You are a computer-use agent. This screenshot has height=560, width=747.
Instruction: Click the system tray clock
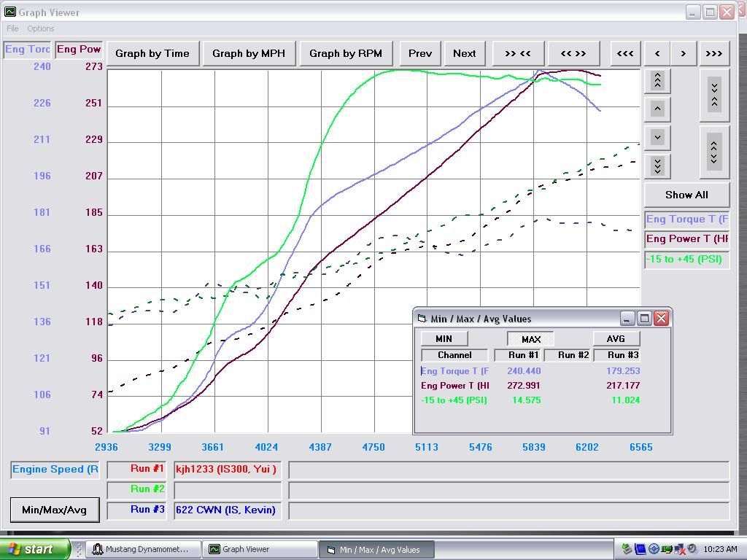point(720,549)
